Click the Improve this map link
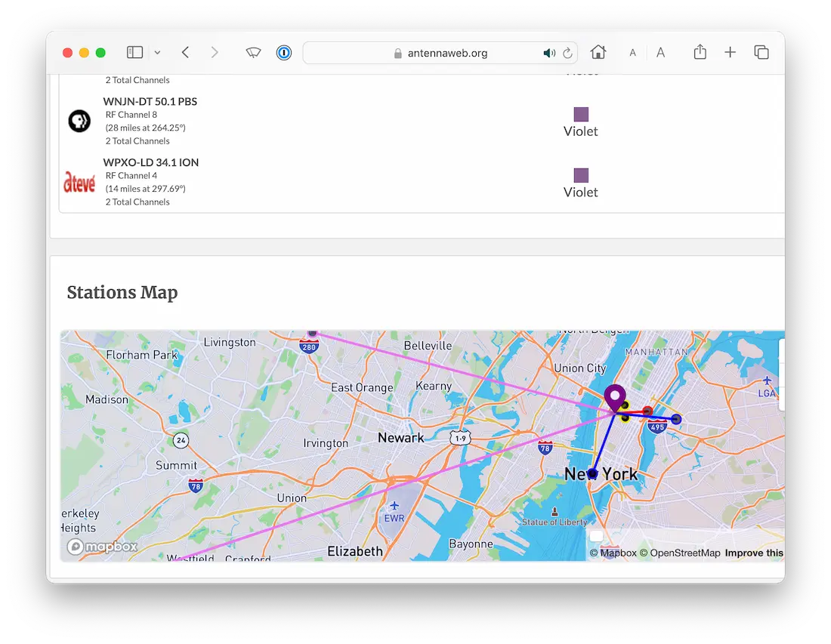Screen dimensions: 831x644 tap(754, 553)
